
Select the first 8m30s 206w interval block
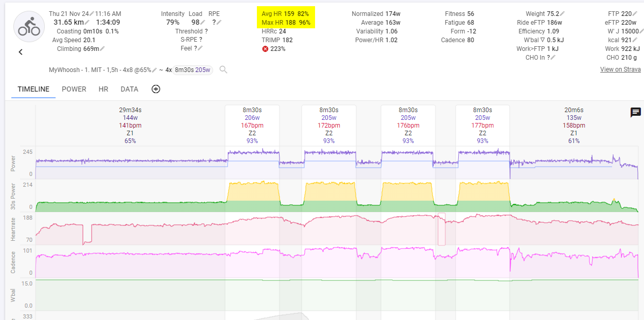click(x=252, y=125)
